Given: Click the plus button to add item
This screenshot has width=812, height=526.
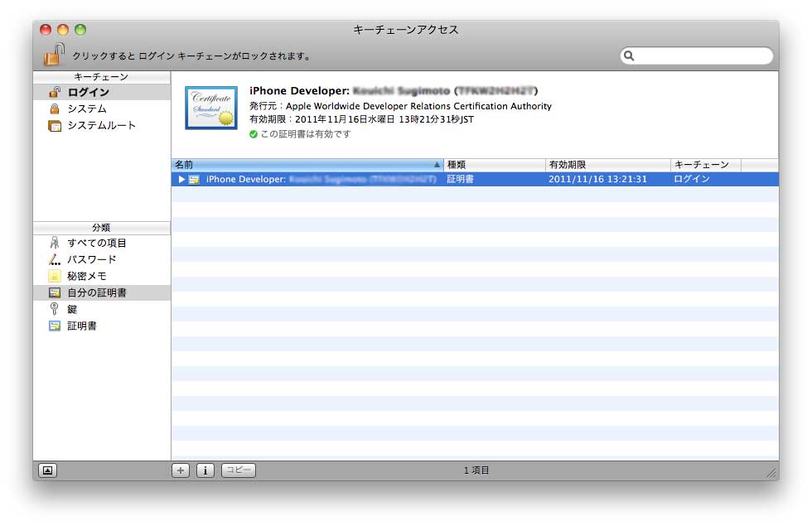Looking at the screenshot, I should [x=181, y=471].
